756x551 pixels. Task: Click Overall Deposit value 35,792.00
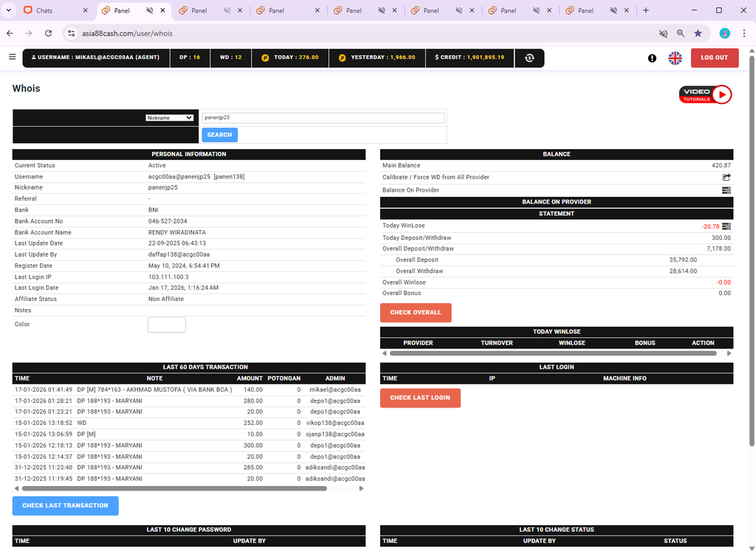point(683,260)
